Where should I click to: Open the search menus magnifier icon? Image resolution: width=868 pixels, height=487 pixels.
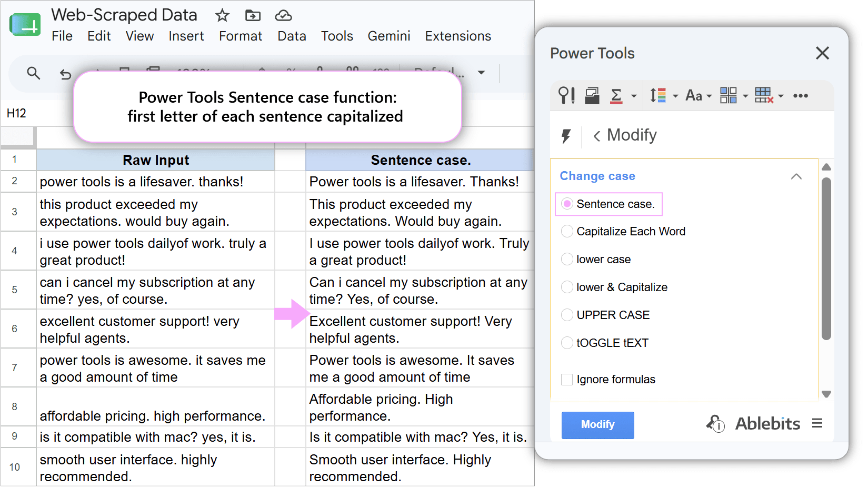(33, 73)
